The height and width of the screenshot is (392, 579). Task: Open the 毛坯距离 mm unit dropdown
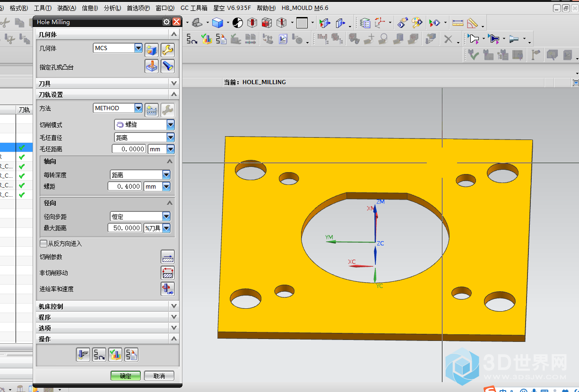click(171, 149)
